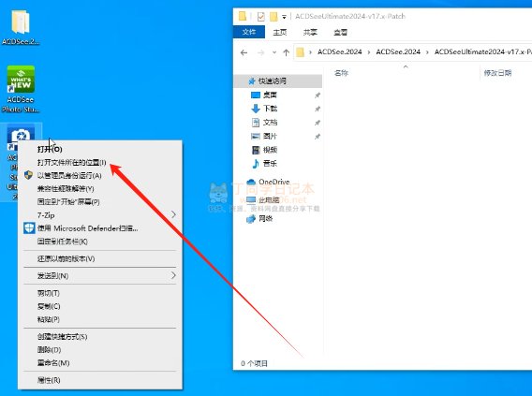Open 图片 in the navigation pane
The image size is (532, 396).
270,136
